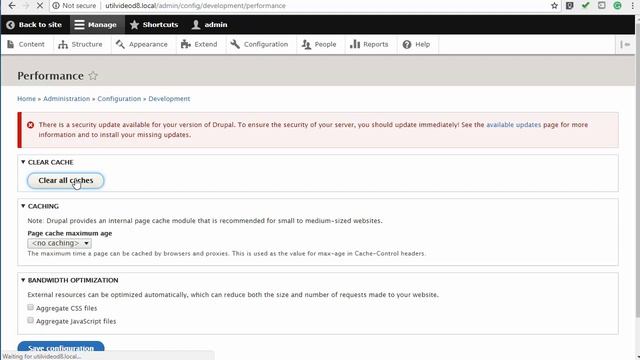640x360 pixels.
Task: Click the Shortcuts toolbar tab
Action: pos(154,25)
